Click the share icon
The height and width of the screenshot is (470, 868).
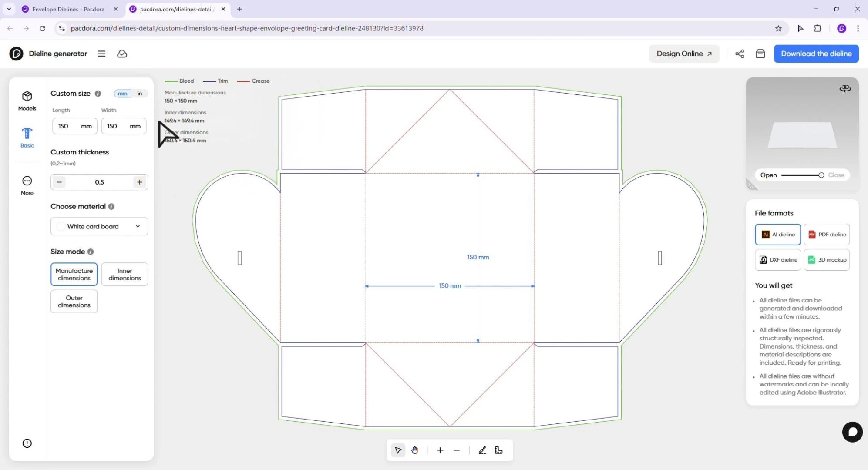pos(740,54)
